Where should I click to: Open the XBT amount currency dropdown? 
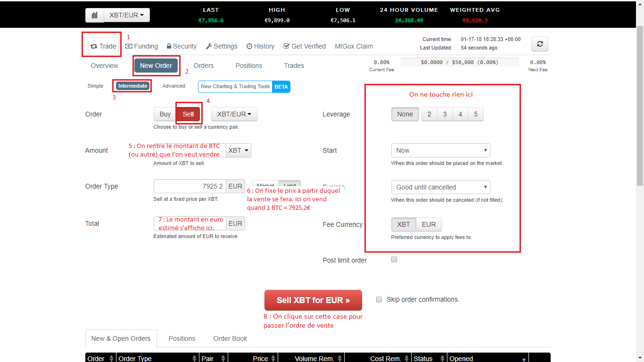pos(239,150)
